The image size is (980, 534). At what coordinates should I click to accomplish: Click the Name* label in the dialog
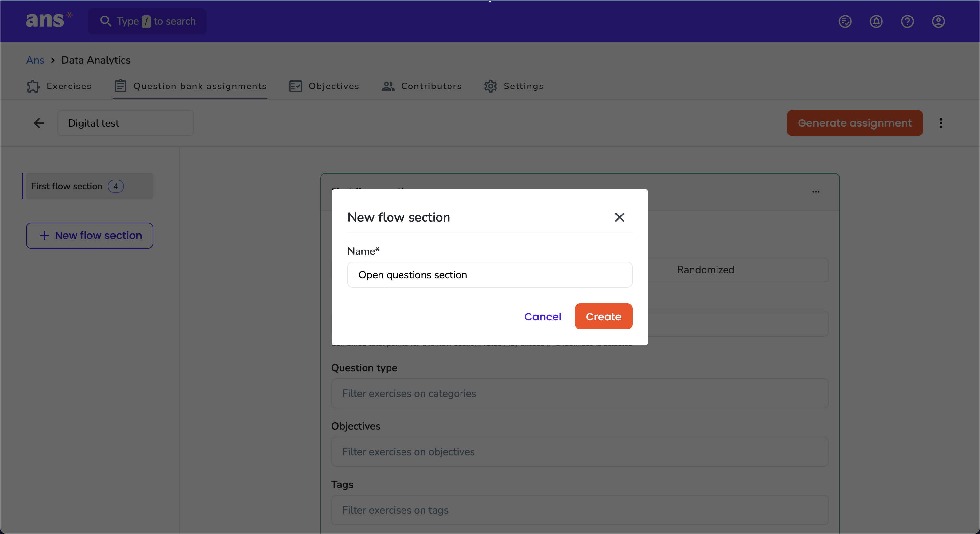point(363,251)
